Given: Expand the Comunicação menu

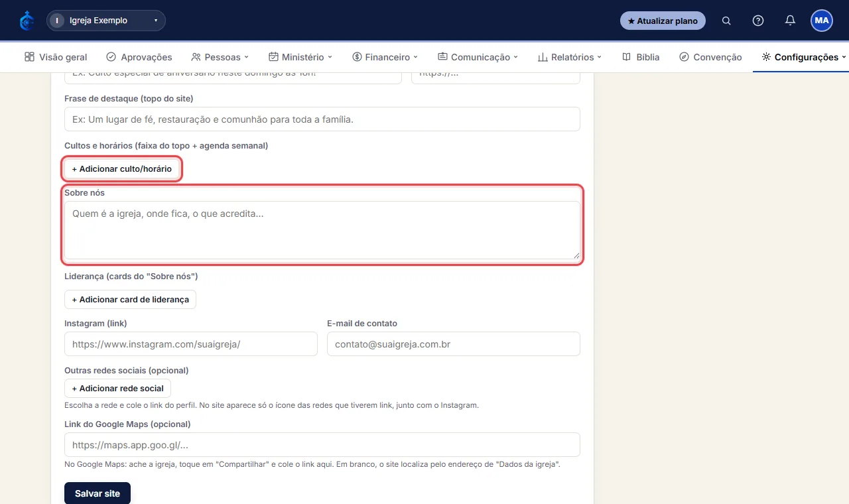Looking at the screenshot, I should (478, 57).
